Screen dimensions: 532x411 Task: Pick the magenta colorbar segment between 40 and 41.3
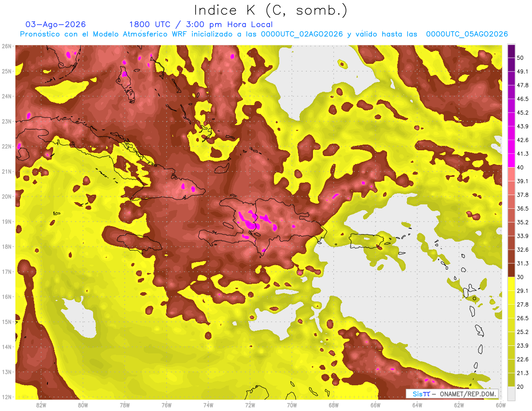(x=511, y=160)
